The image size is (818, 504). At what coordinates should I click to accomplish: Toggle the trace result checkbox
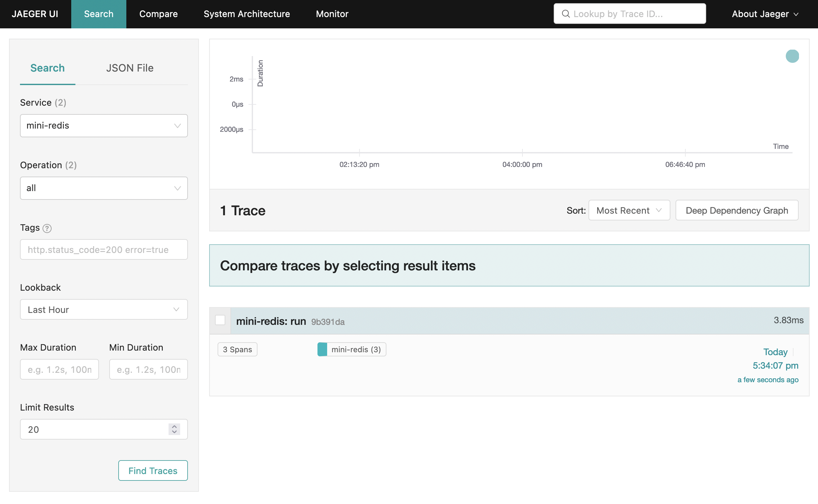pos(221,320)
